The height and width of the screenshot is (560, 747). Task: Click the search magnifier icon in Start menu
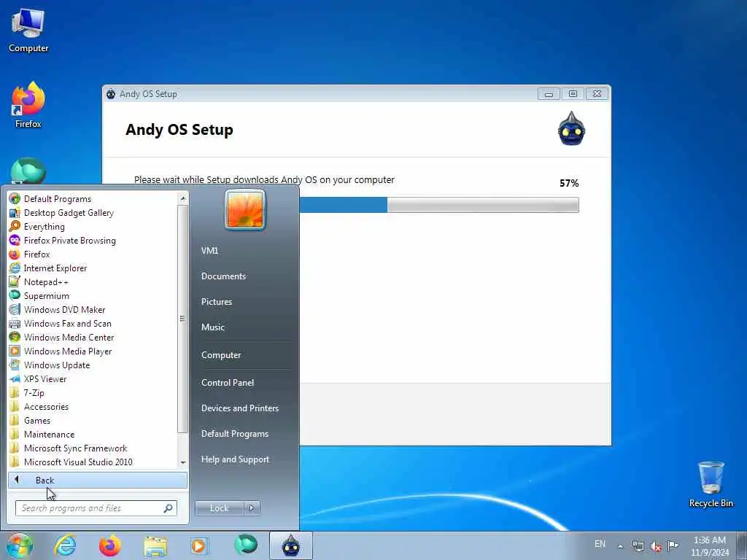[169, 508]
